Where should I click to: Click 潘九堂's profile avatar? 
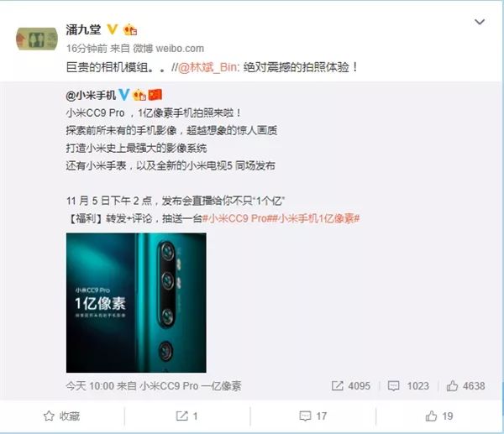pos(37,39)
